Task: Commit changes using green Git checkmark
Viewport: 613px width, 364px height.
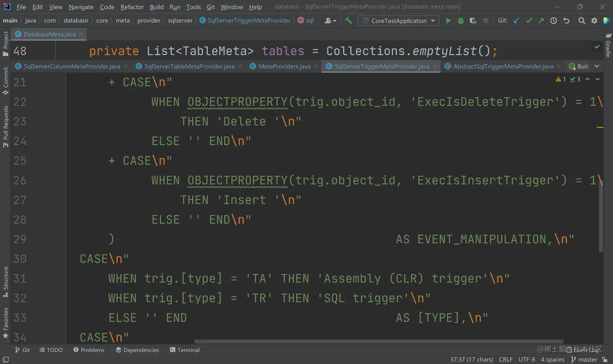Action: (x=529, y=20)
